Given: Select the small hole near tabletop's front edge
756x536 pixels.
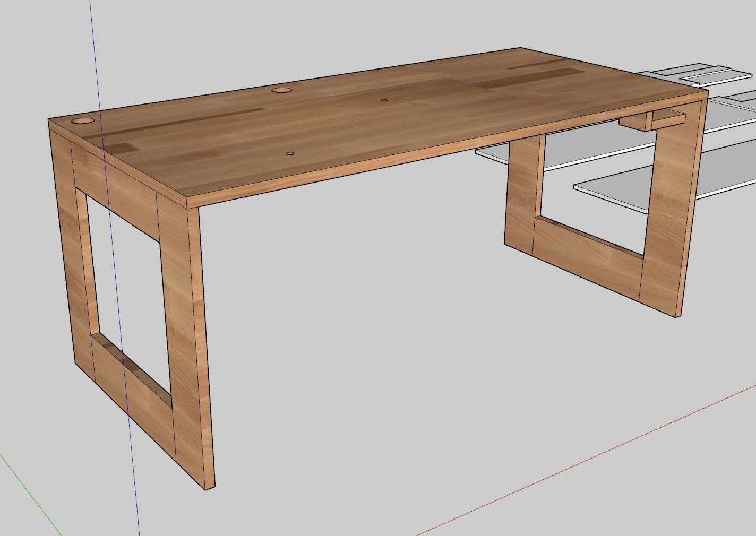Looking at the screenshot, I should click(x=290, y=154).
